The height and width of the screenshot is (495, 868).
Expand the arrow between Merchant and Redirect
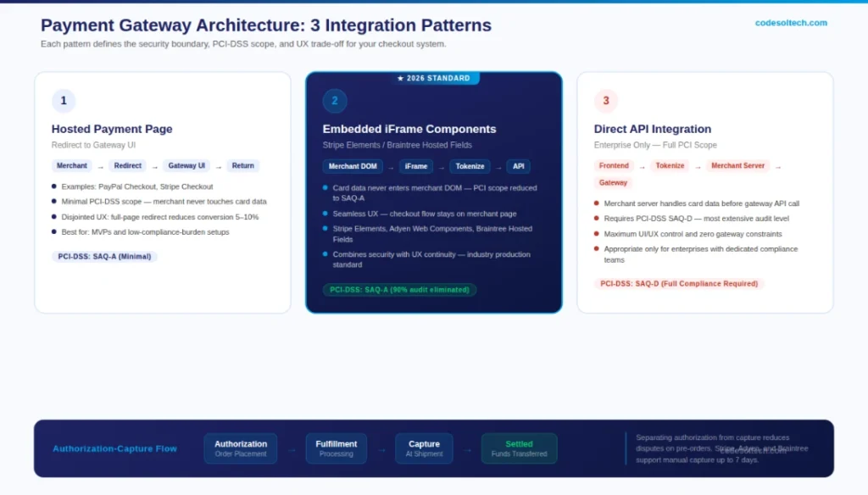[99, 165]
